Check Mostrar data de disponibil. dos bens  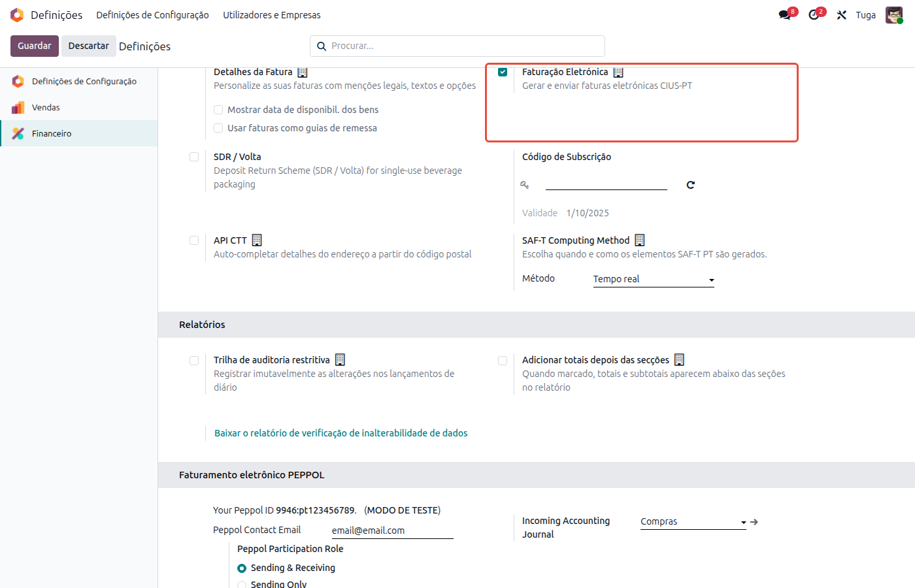218,110
